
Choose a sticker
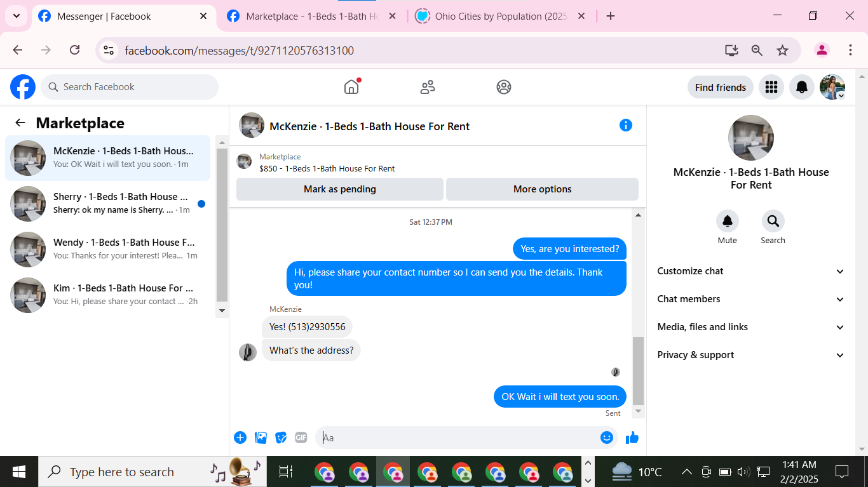coord(281,437)
